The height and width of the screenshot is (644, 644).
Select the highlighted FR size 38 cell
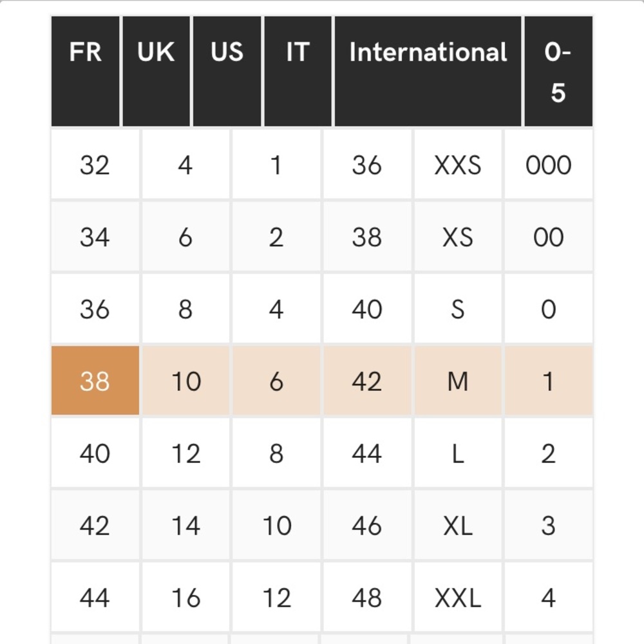coord(95,381)
